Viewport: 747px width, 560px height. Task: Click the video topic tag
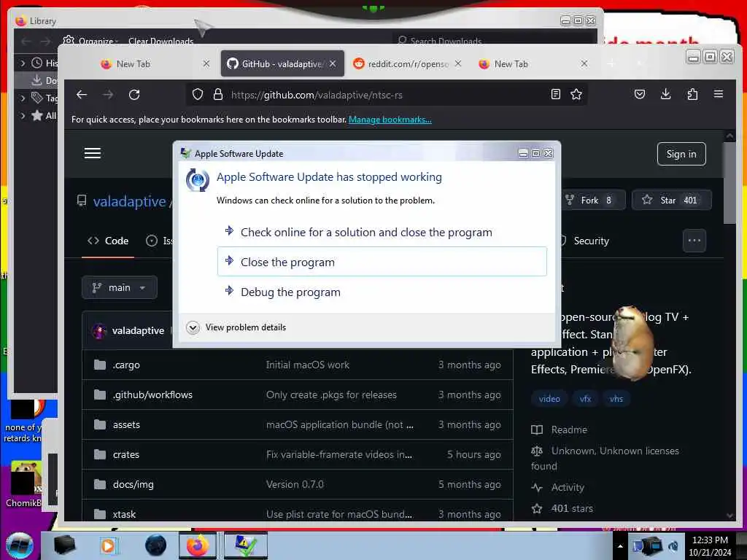(x=549, y=399)
